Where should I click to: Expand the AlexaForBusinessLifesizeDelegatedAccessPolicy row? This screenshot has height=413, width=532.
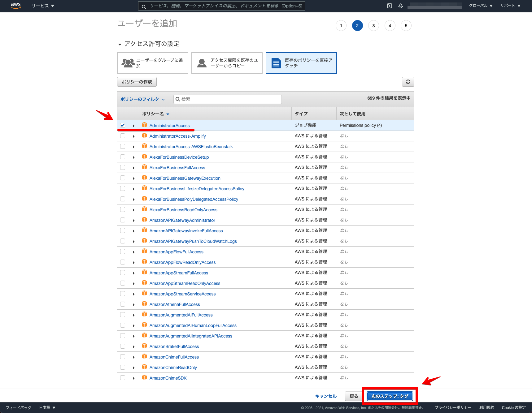133,189
